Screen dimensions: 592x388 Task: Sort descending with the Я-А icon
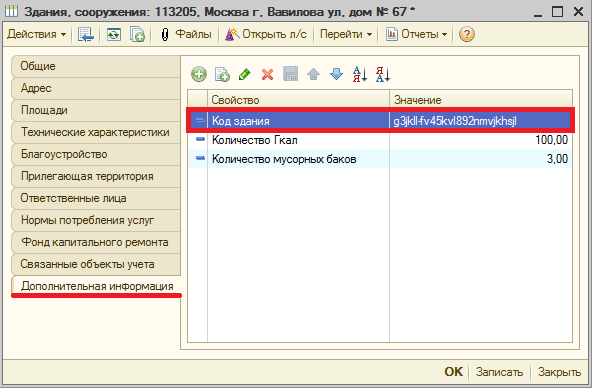pyautogui.click(x=382, y=74)
